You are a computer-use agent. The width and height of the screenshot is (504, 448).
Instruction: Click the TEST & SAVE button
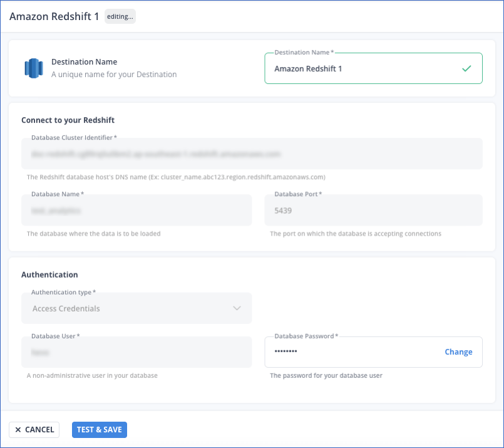click(x=100, y=430)
